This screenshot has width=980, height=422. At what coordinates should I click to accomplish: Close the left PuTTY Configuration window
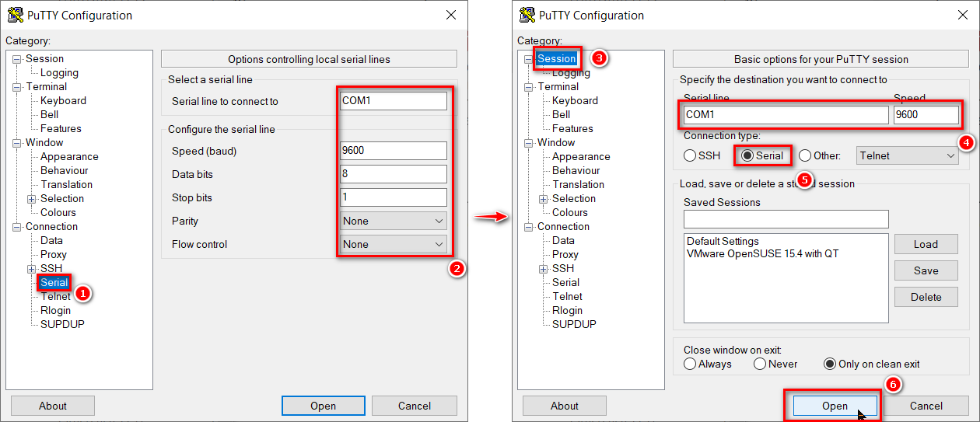pos(451,15)
